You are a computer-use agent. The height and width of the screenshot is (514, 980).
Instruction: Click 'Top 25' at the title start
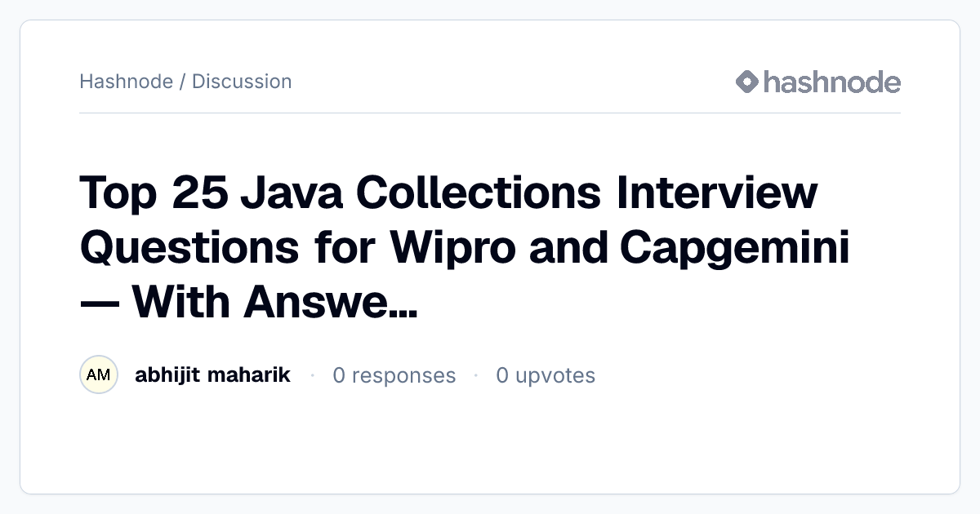point(151,194)
